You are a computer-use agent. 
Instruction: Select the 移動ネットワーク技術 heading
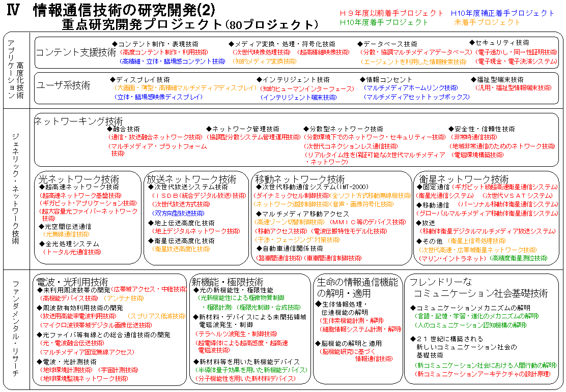[300, 179]
